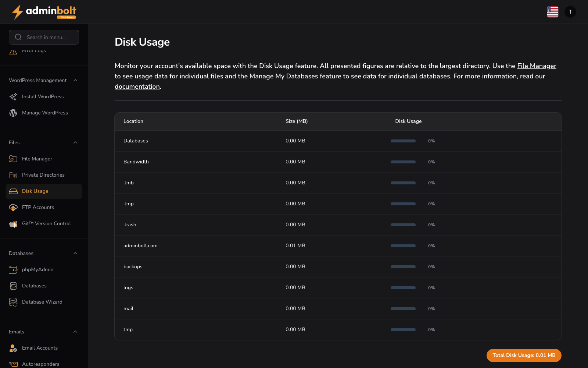Open Private Directories menu item
This screenshot has width=588, height=368.
pos(44,175)
